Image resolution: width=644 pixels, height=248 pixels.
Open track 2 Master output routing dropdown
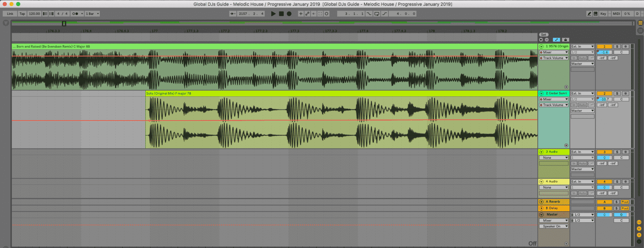582,111
